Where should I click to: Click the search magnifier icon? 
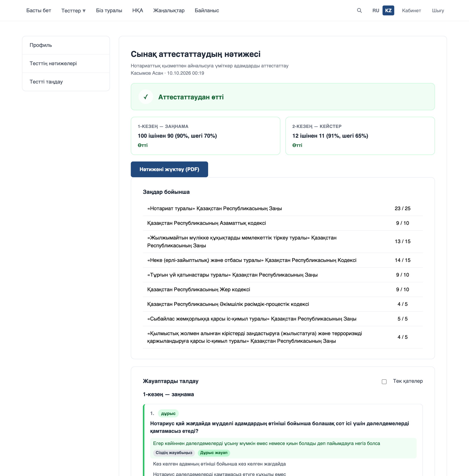pos(359,10)
